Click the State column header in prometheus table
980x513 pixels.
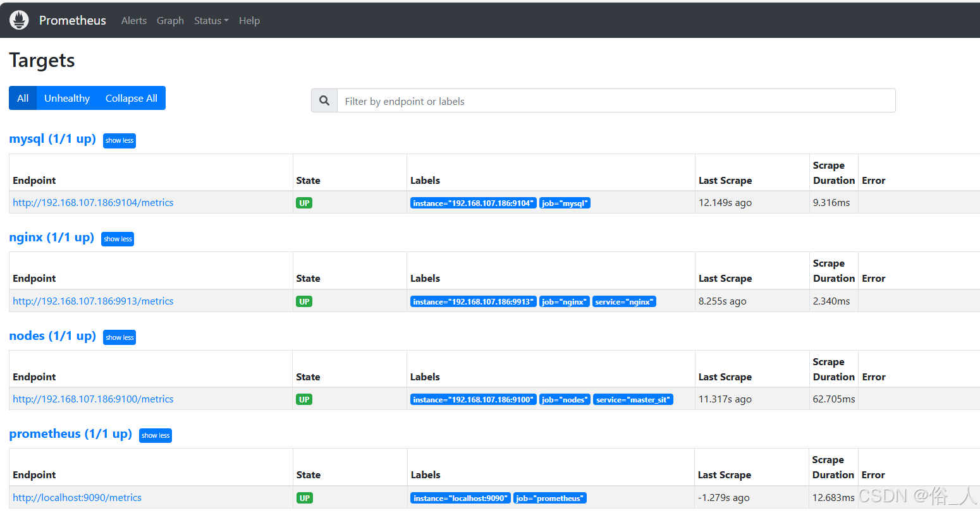coord(309,474)
